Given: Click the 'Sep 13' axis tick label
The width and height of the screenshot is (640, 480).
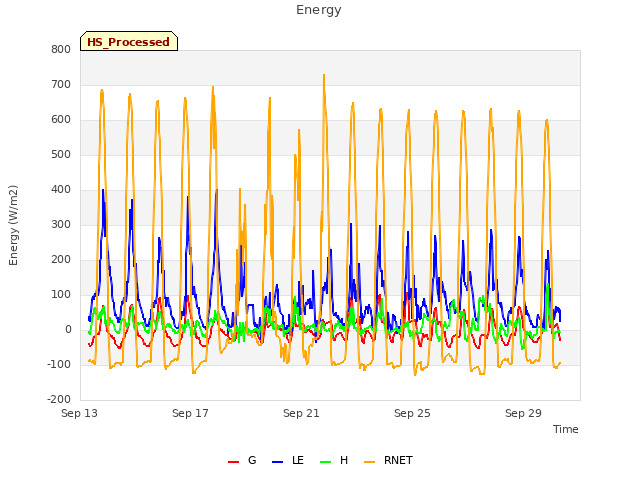Looking at the screenshot, I should (x=79, y=413).
